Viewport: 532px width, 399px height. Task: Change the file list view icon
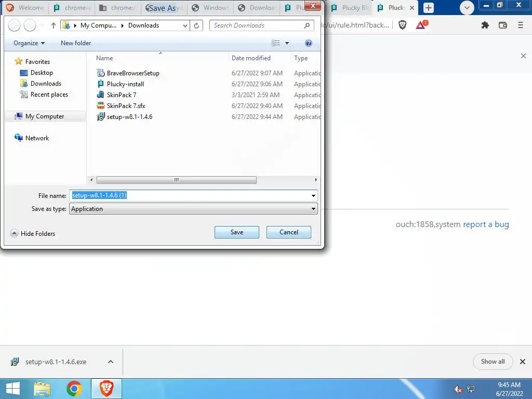275,43
